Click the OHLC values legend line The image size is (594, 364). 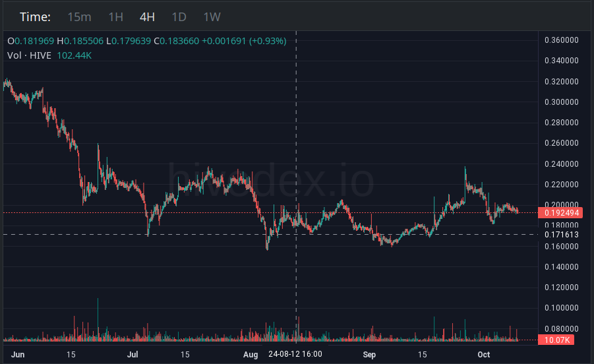click(x=147, y=41)
